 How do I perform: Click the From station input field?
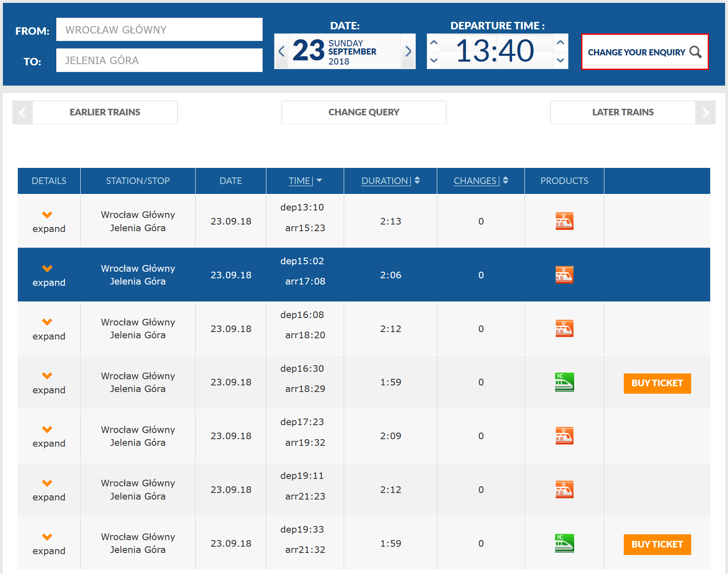click(x=159, y=30)
